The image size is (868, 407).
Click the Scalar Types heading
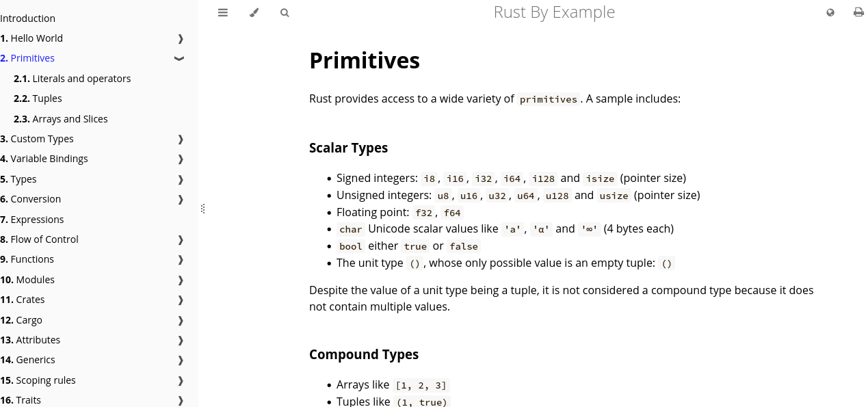348,148
